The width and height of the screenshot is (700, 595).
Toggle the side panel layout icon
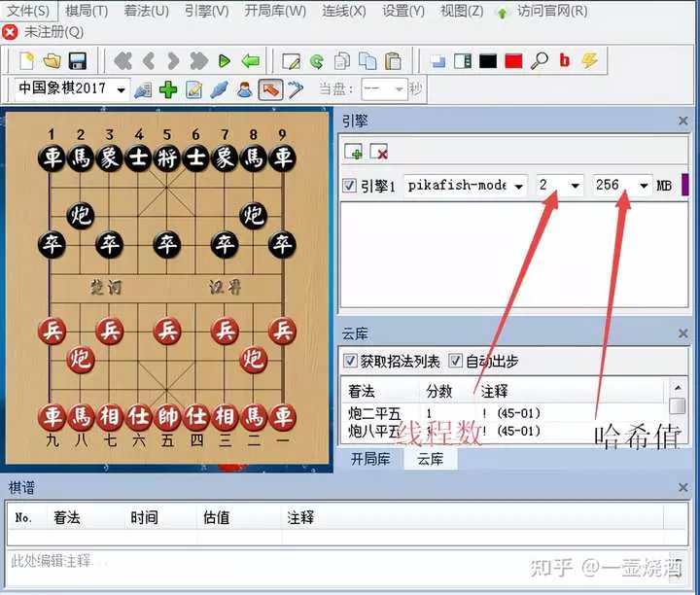(463, 61)
